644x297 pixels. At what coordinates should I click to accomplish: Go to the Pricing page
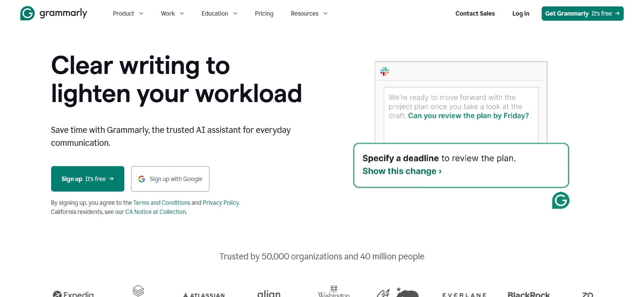tap(264, 14)
